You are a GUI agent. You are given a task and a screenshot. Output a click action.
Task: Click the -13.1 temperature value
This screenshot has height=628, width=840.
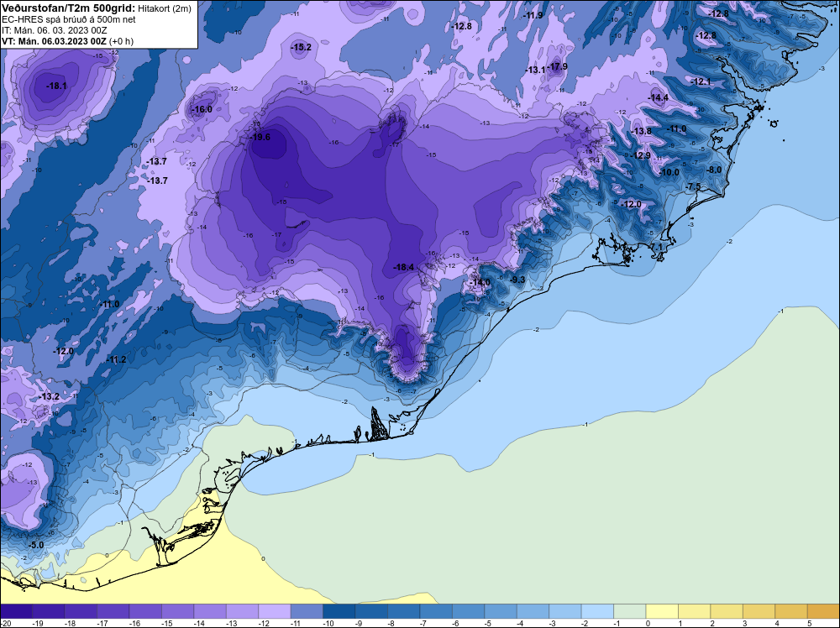pos(535,70)
